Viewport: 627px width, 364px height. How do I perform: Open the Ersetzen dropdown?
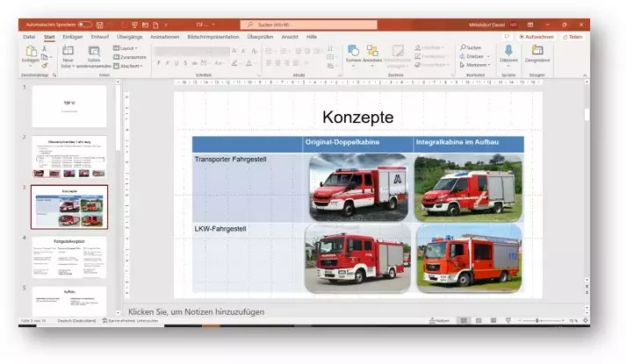pyautogui.click(x=475, y=56)
